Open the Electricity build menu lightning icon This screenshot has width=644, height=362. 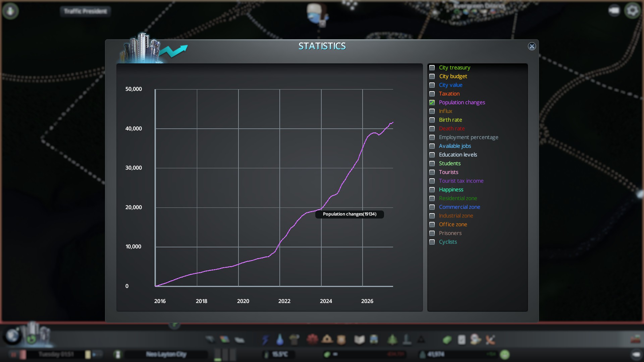point(265,340)
